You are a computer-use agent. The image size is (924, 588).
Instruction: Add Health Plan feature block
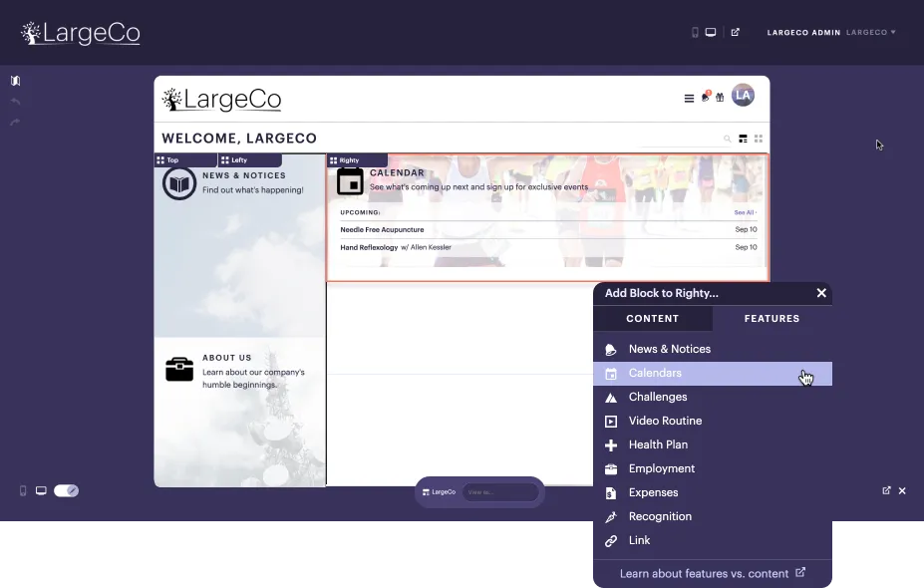click(713, 444)
